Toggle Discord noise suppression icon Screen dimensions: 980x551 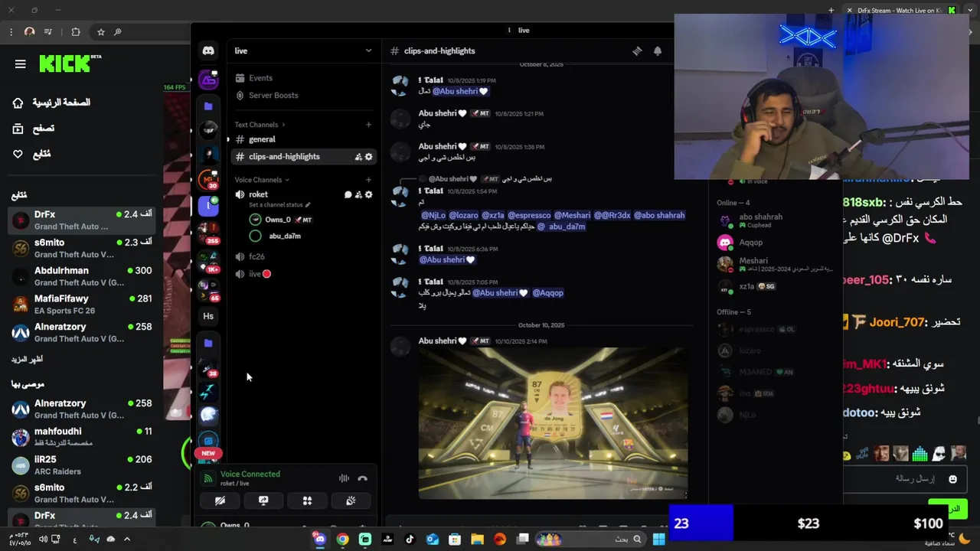[344, 478]
